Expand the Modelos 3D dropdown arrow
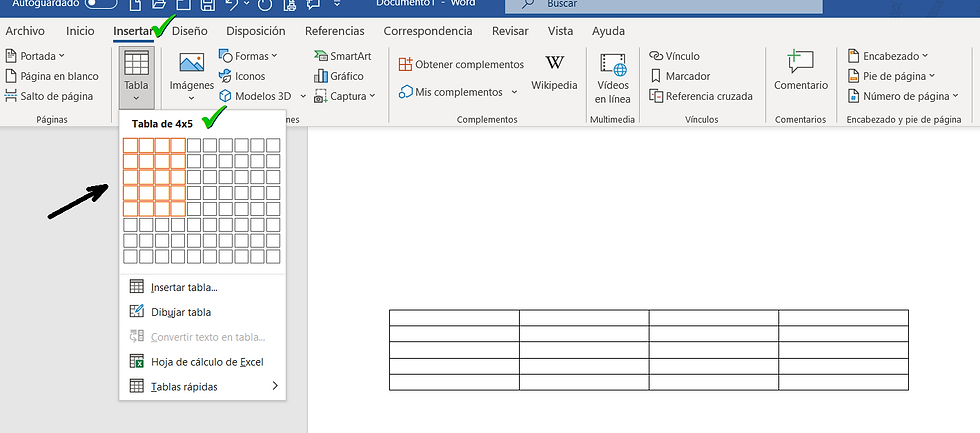 point(303,96)
